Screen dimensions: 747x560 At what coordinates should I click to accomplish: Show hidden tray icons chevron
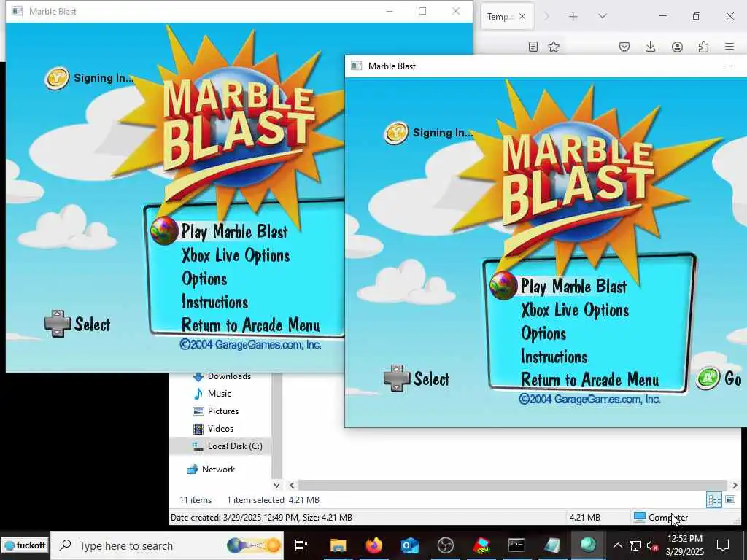pyautogui.click(x=617, y=545)
